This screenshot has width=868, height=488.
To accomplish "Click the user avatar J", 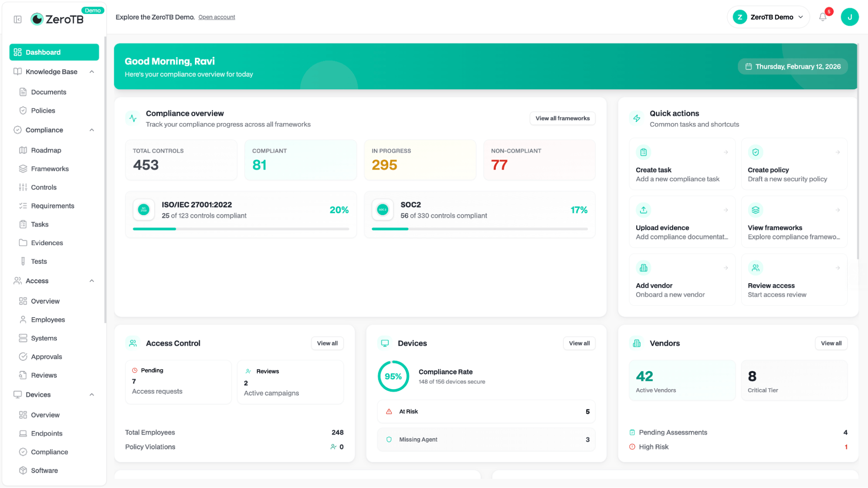I will coord(849,17).
